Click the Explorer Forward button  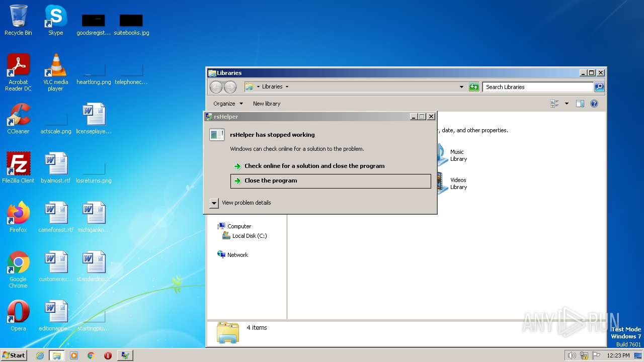coord(230,87)
